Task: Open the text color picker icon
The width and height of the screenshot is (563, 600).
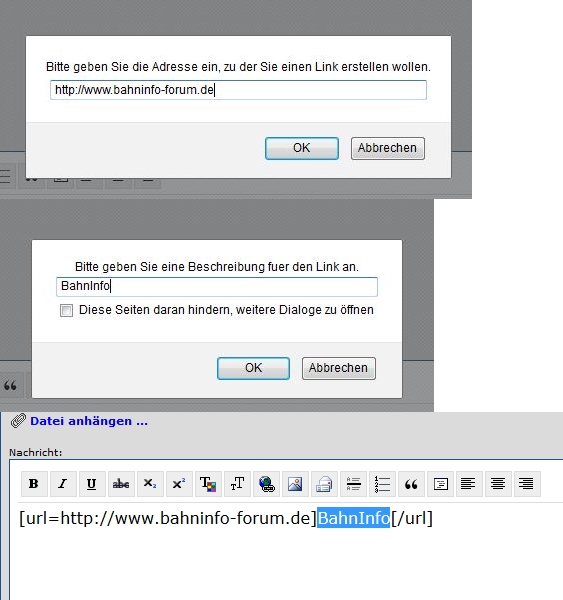Action: (208, 484)
